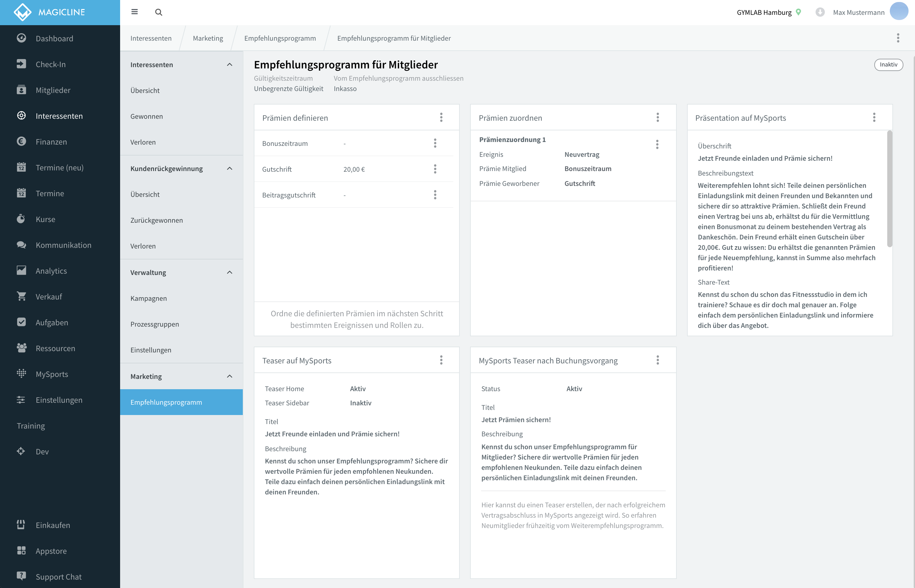915x588 pixels.
Task: Toggle the hamburger menu icon
Action: (134, 12)
